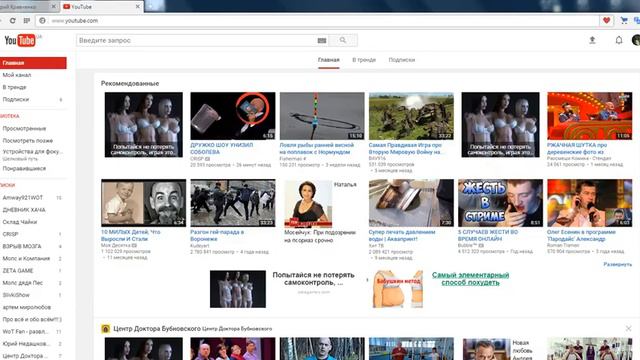Open the on-screen keyboard icon in search box
640x360 pixels.
322,40
